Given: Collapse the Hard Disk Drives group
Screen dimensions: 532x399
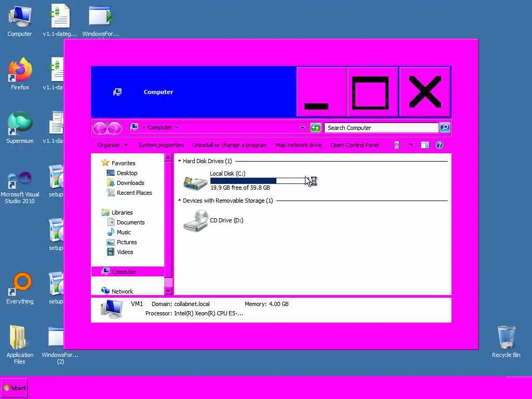Looking at the screenshot, I should (179, 161).
